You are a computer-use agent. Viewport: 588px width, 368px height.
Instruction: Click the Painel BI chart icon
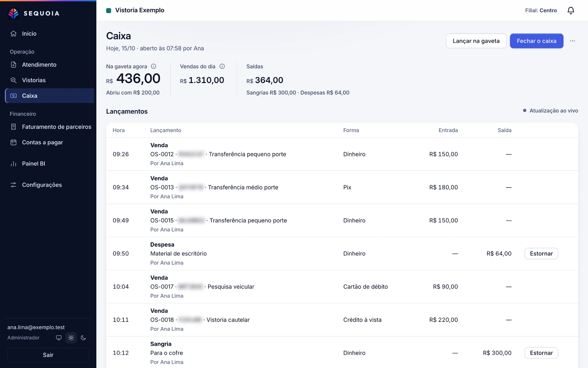[13, 164]
